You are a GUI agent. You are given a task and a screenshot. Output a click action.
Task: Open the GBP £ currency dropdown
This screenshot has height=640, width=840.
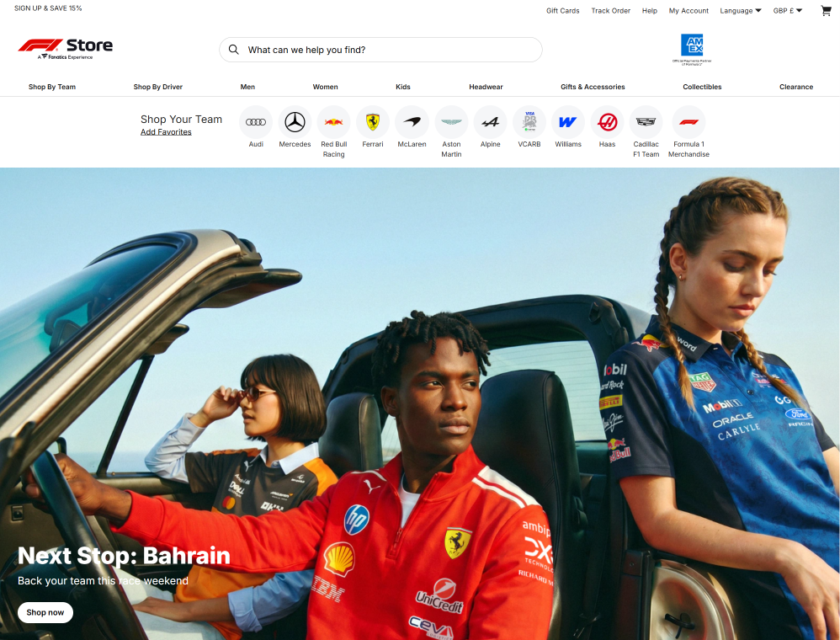click(788, 11)
